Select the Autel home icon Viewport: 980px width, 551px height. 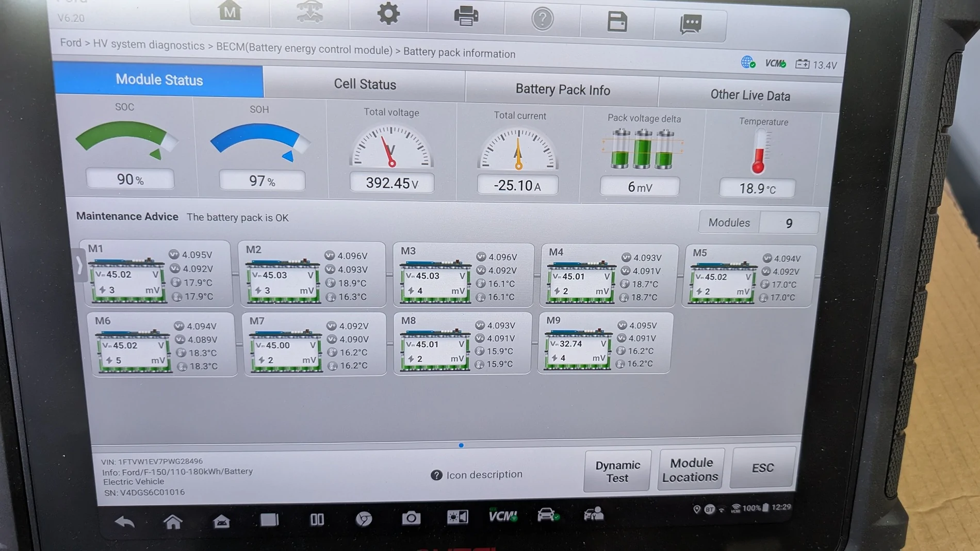[x=231, y=11]
